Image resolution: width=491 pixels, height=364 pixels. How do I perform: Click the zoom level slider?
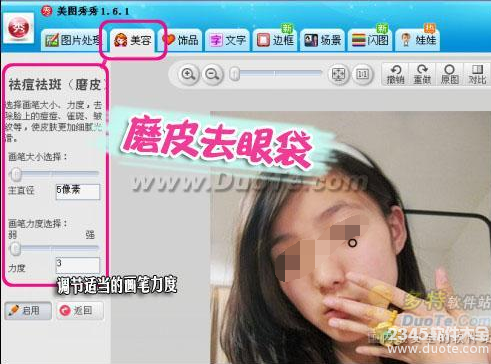tap(275, 73)
